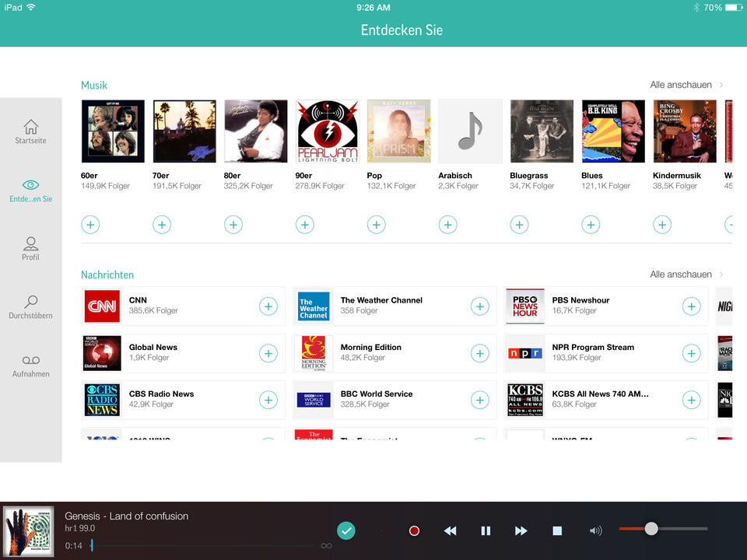Expand the Musik category via its chevron
The width and height of the screenshot is (747, 560).
(x=721, y=84)
